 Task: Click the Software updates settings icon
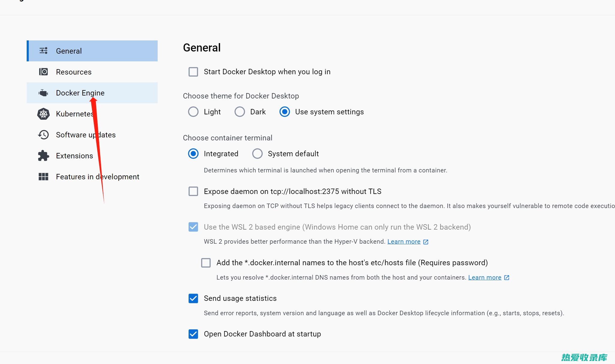point(43,135)
